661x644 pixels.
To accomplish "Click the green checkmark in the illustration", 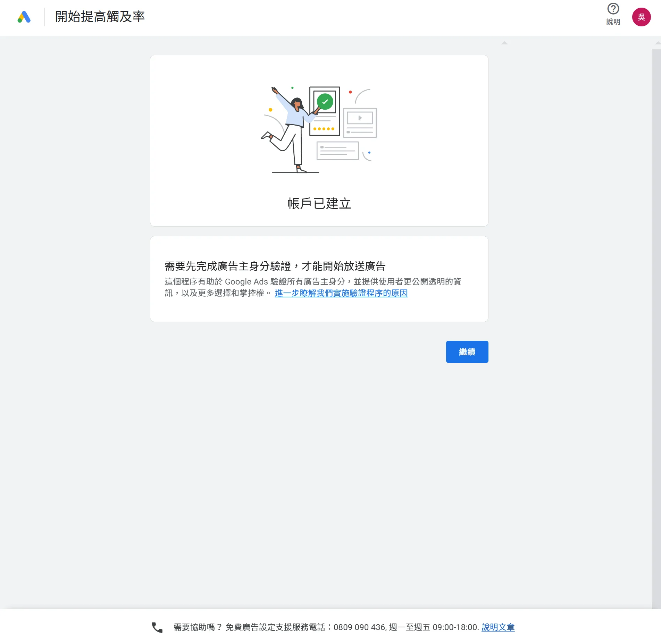I will (325, 102).
